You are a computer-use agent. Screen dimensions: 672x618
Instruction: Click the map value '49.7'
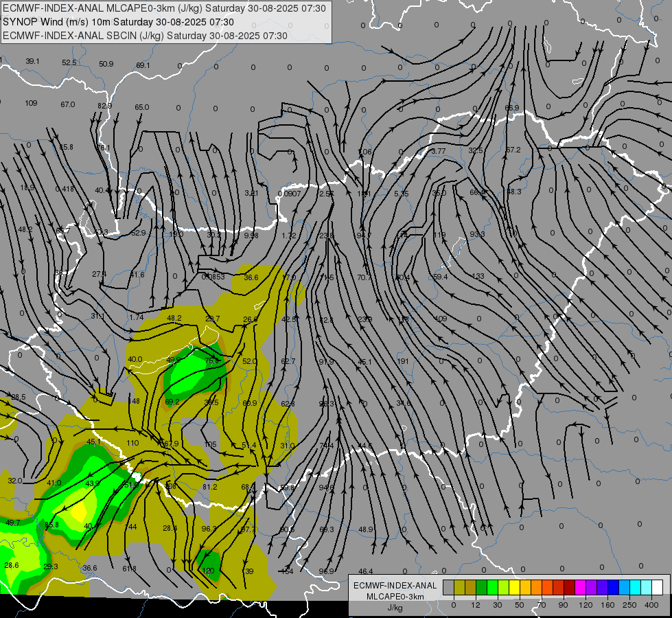[x=13, y=523]
